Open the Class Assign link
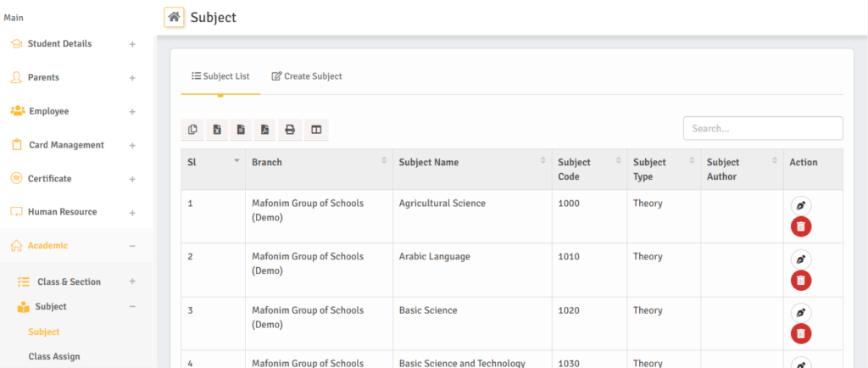 tap(54, 357)
